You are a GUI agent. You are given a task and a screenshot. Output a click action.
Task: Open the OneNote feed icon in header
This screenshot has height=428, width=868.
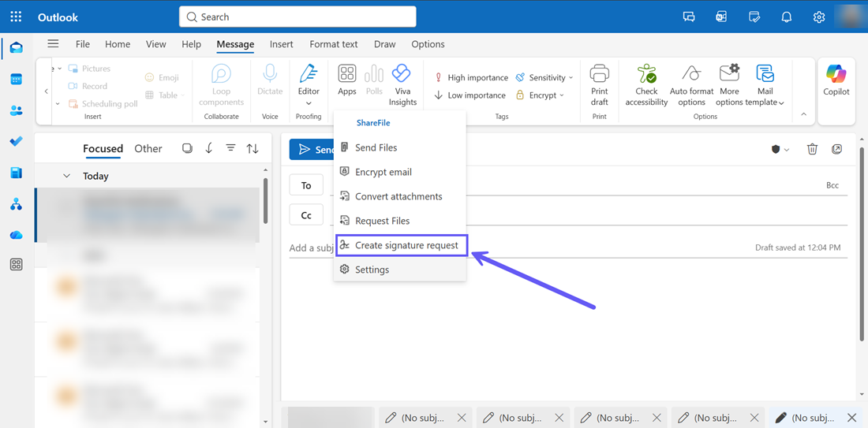pyautogui.click(x=721, y=17)
